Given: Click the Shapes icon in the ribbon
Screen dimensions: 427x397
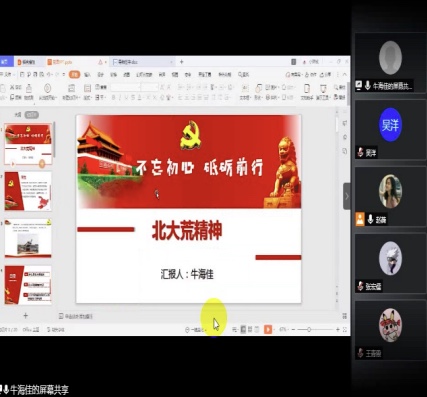Looking at the screenshot, I should point(258,88).
